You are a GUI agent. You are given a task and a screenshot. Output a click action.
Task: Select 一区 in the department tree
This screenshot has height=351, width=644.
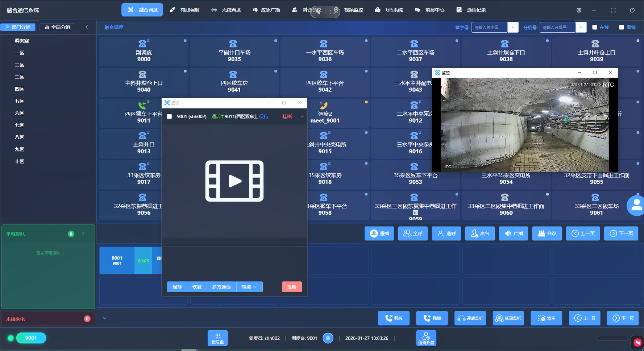(20, 53)
